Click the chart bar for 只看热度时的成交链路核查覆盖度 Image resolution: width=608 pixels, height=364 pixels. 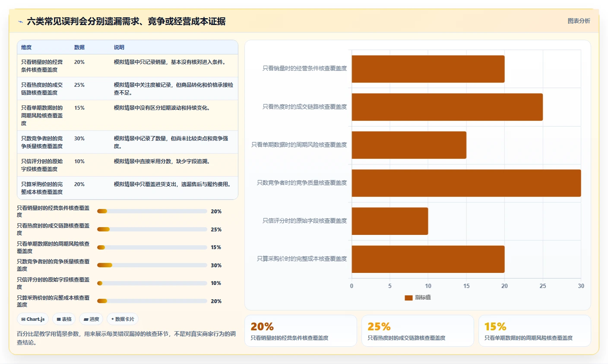447,107
